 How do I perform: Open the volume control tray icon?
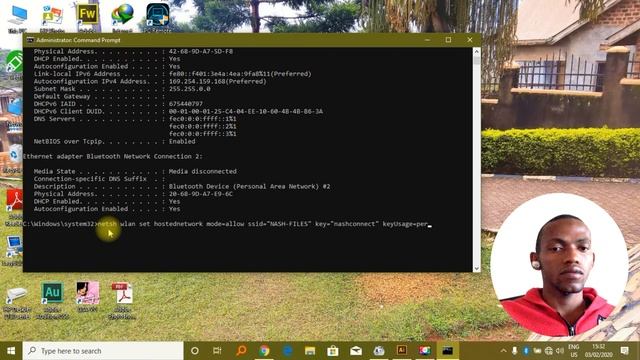[560, 351]
